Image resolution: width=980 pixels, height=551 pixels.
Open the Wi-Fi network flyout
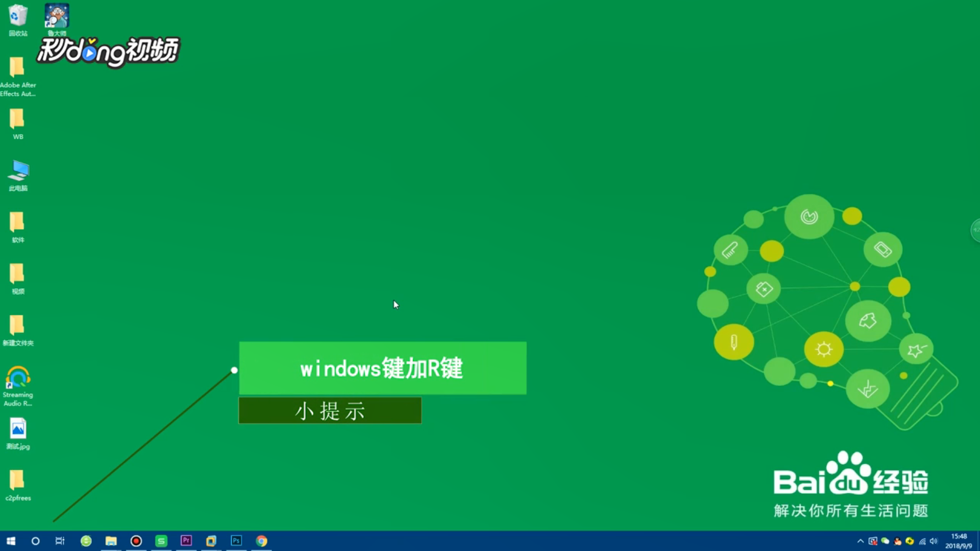922,541
